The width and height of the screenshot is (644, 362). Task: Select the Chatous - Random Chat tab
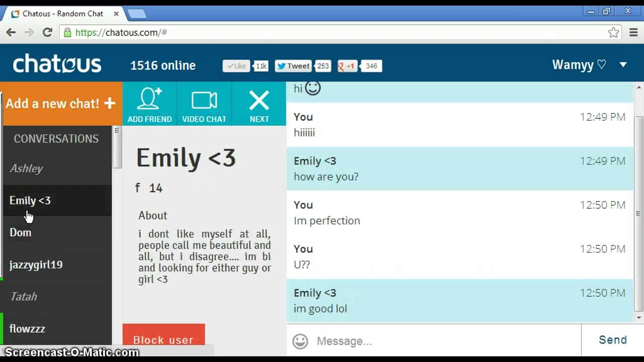coord(63,14)
